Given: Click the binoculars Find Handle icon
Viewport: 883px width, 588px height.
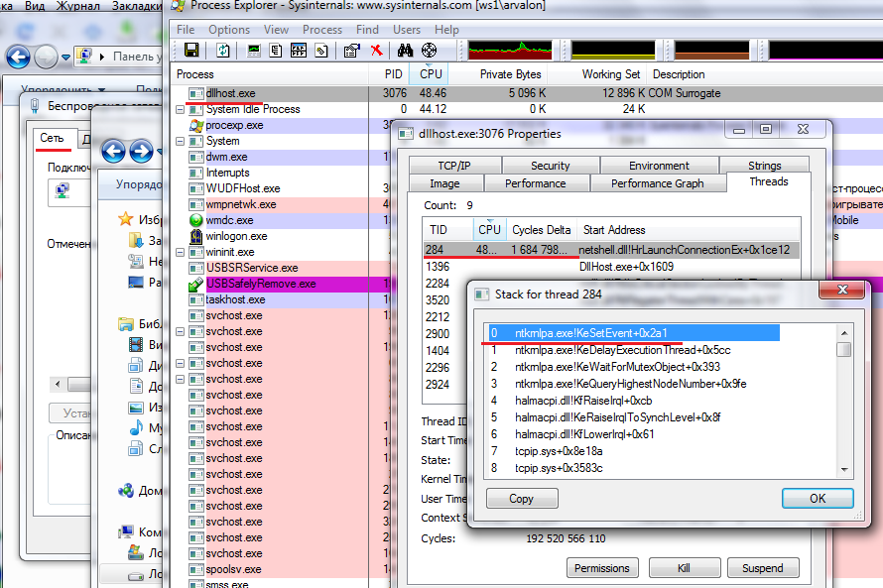Looking at the screenshot, I should point(405,51).
